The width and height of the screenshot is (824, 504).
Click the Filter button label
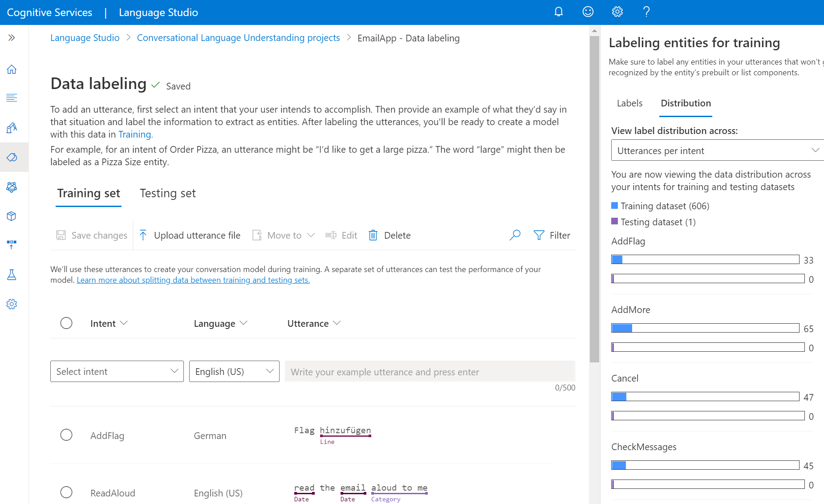pyautogui.click(x=560, y=235)
